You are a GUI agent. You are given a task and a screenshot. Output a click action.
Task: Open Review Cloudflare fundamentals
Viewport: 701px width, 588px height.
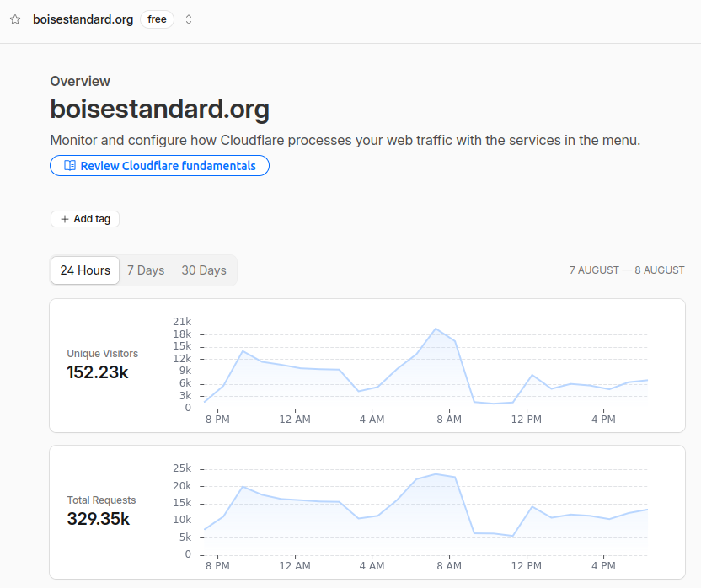point(159,166)
